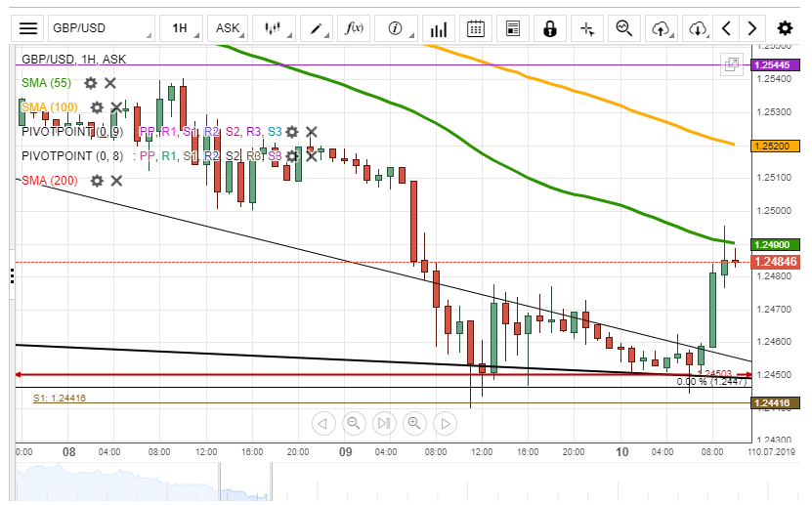812x505 pixels.
Task: Click the GBP/USD, 1H, ASK chart title
Action: pos(74,60)
